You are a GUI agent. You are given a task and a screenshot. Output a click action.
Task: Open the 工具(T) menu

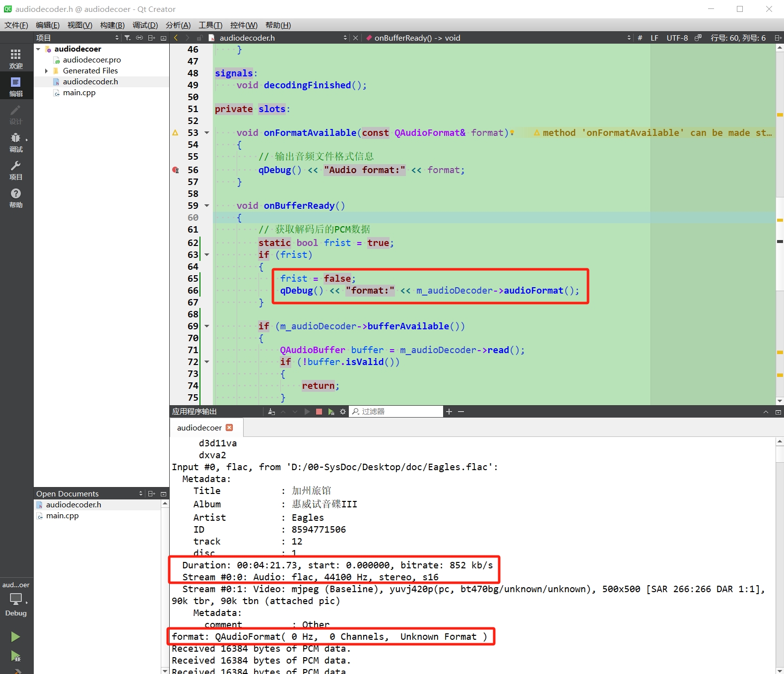210,25
